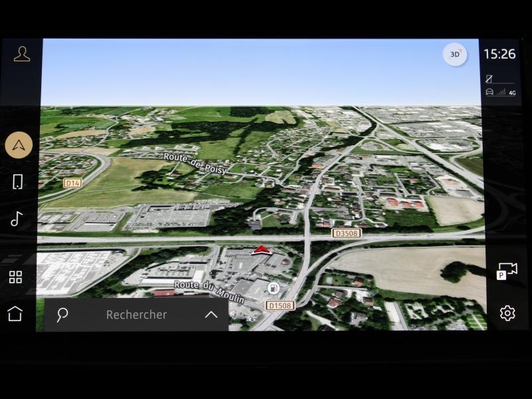
Task: Tap the 15:26 clock display
Action: (499, 54)
